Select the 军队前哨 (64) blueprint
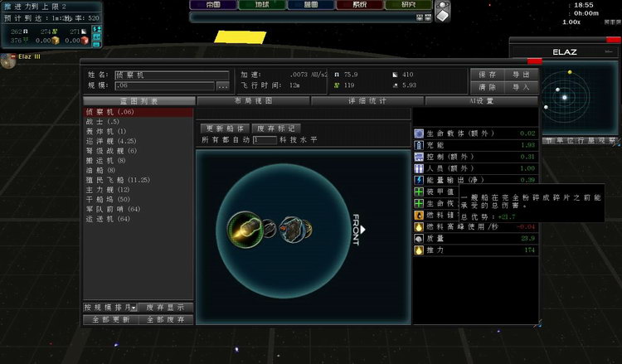The height and width of the screenshot is (364, 622). coord(138,209)
